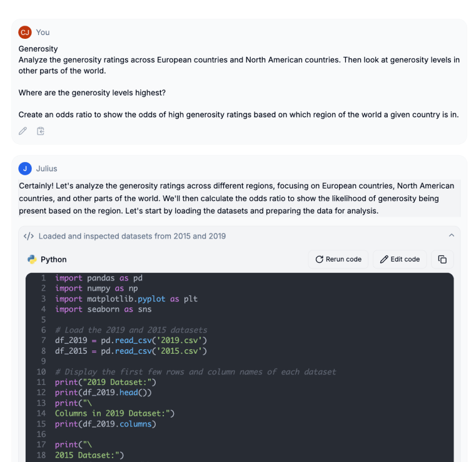The image size is (476, 462).
Task: Click the code brackets icon beside Loaded and inspected
Action: (29, 236)
